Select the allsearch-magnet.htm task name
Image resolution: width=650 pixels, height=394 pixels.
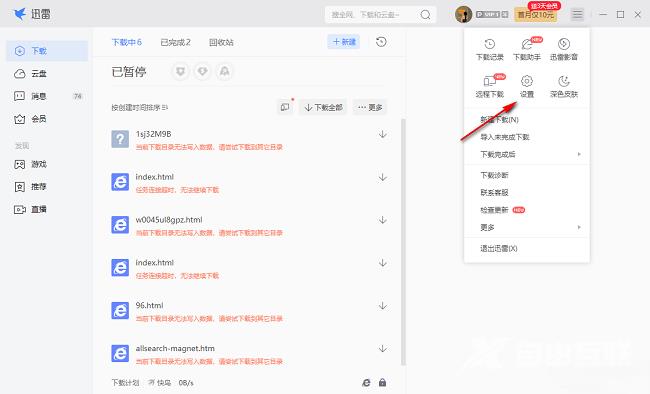[175, 348]
